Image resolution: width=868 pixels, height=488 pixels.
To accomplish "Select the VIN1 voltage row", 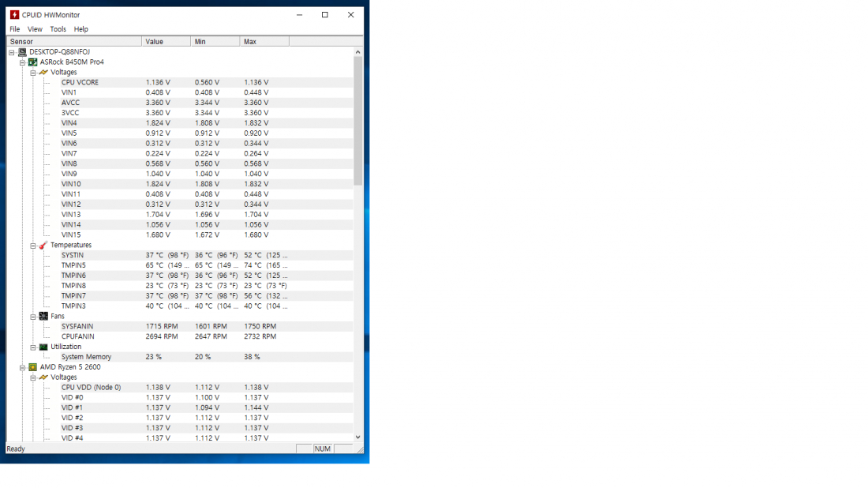I will 207,92.
